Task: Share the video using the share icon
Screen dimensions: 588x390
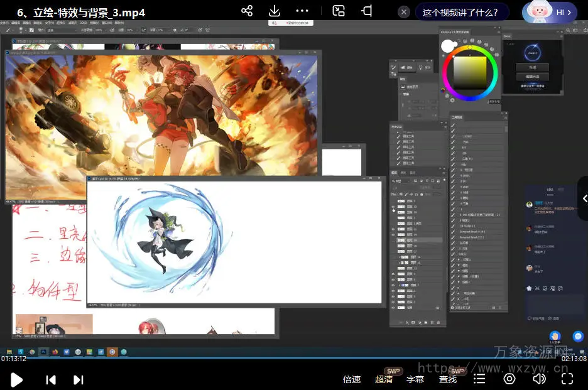Action: point(247,11)
